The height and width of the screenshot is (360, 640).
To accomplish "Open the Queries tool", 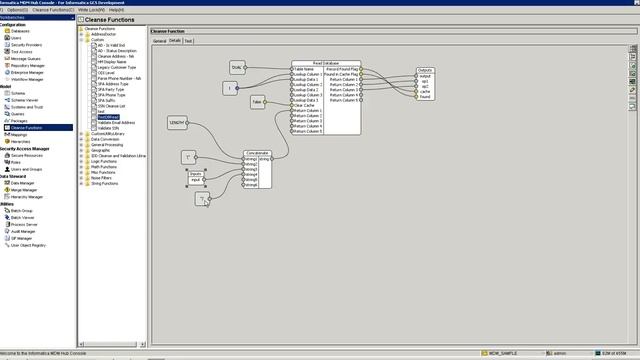I will point(17,114).
